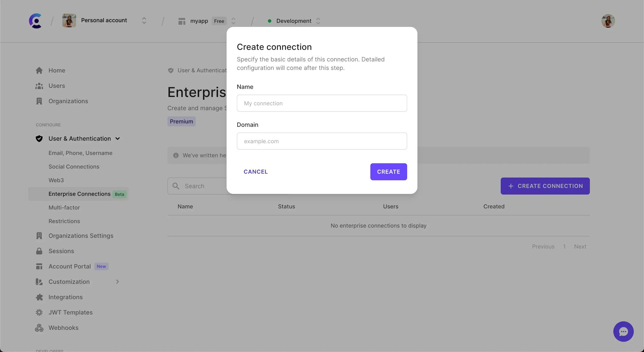Click the CREATE button in dialog
Screen dimensions: 644x352
[388, 172]
